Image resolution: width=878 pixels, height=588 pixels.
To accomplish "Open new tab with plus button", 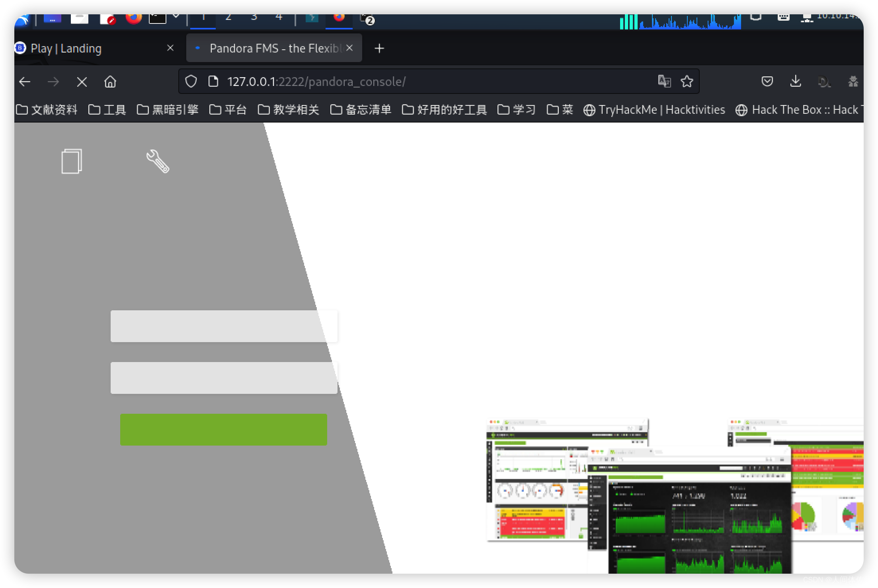I will click(x=379, y=49).
